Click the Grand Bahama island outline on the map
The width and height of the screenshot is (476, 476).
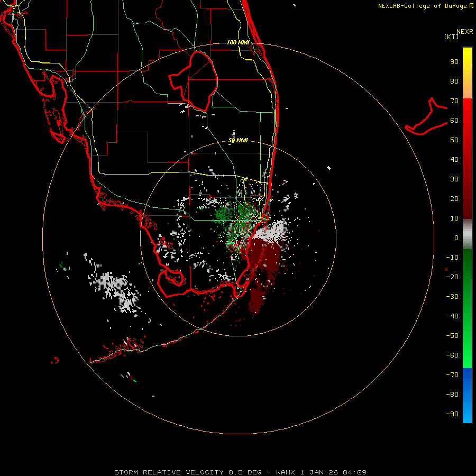426,116
